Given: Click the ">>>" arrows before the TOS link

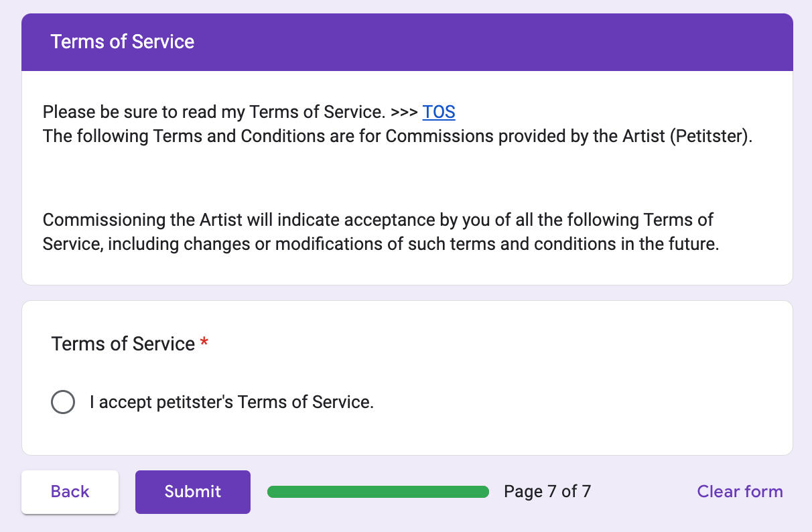Looking at the screenshot, I should (x=405, y=112).
